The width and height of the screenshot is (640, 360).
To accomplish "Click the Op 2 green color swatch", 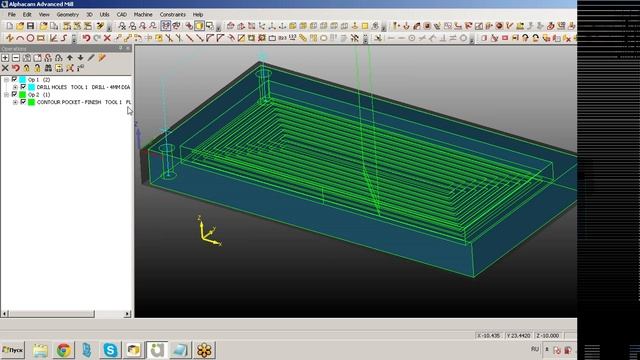I will [22, 95].
